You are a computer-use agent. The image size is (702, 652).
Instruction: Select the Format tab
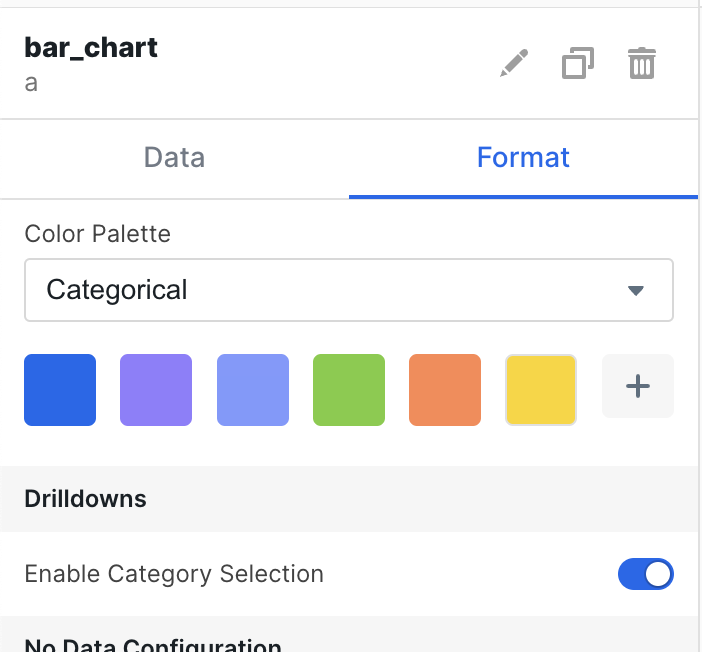coord(523,158)
